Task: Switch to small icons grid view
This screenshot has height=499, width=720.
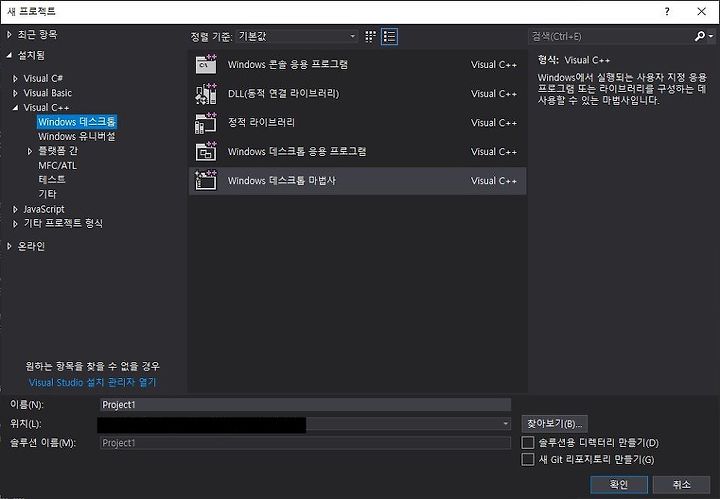Action: (x=370, y=36)
